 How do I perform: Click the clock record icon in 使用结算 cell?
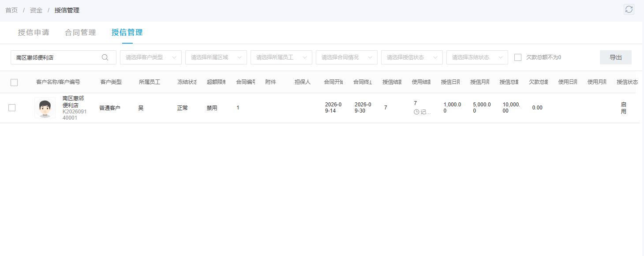click(416, 112)
